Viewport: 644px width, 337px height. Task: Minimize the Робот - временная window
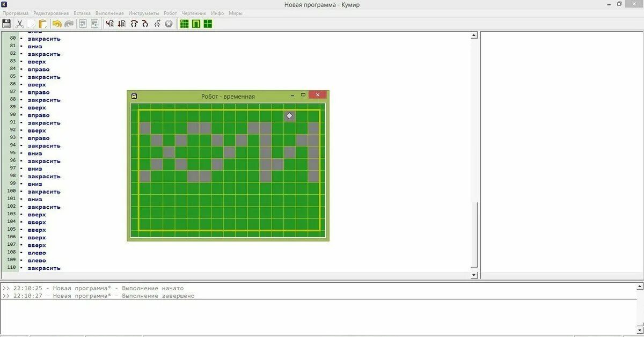292,95
